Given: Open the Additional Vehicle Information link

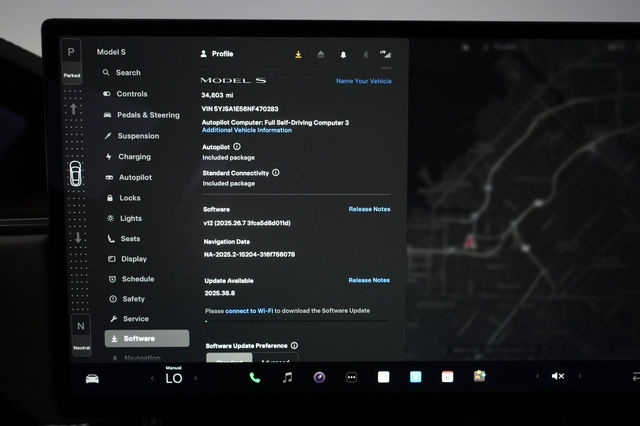Looking at the screenshot, I should click(x=247, y=130).
